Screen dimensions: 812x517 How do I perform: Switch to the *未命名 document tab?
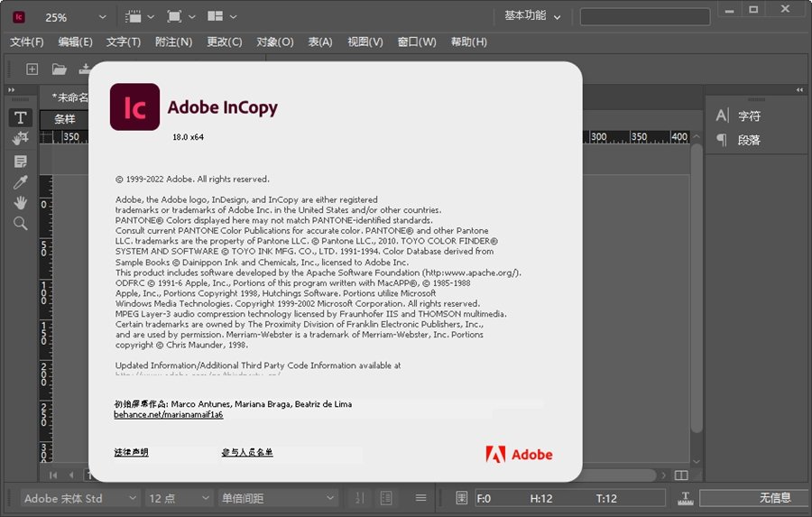click(x=69, y=97)
